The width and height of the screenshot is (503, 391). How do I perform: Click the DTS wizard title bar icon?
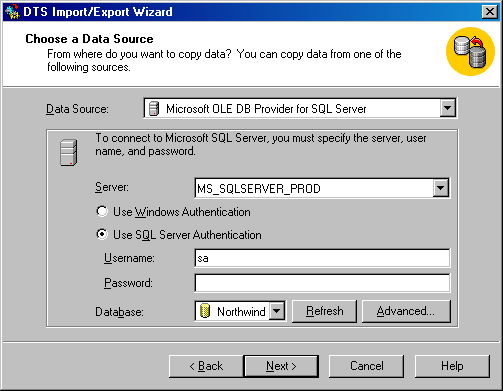[x=13, y=12]
